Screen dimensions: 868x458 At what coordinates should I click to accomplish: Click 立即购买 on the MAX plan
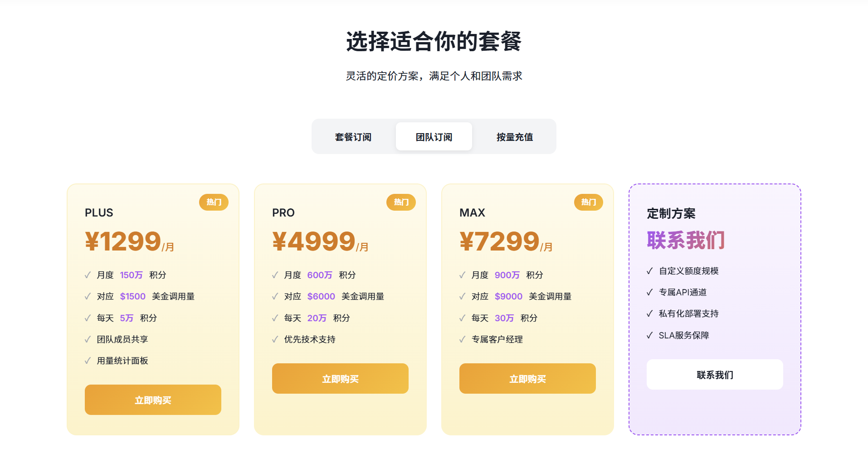coord(527,378)
